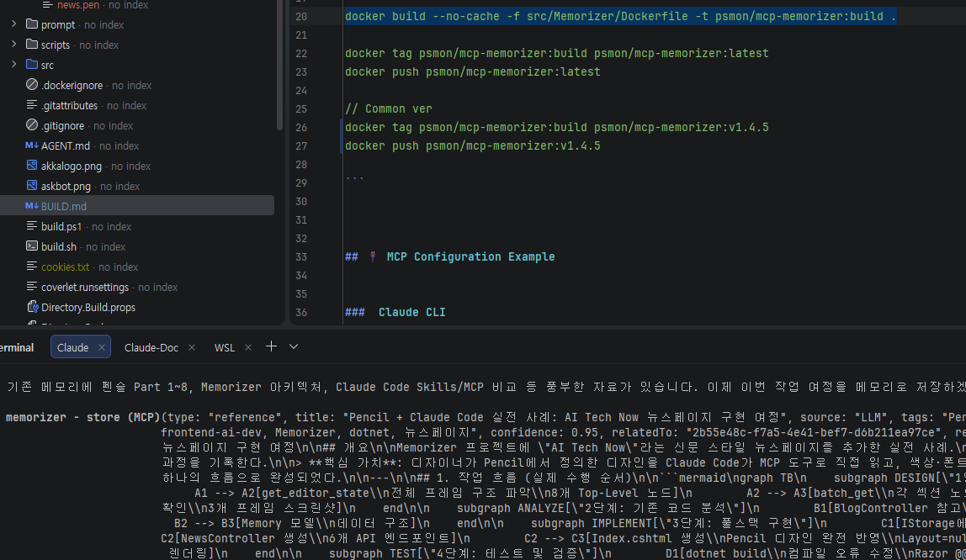Screen dimensions: 966x560
Task: Click the scripts folder icon
Action: pyautogui.click(x=32, y=45)
